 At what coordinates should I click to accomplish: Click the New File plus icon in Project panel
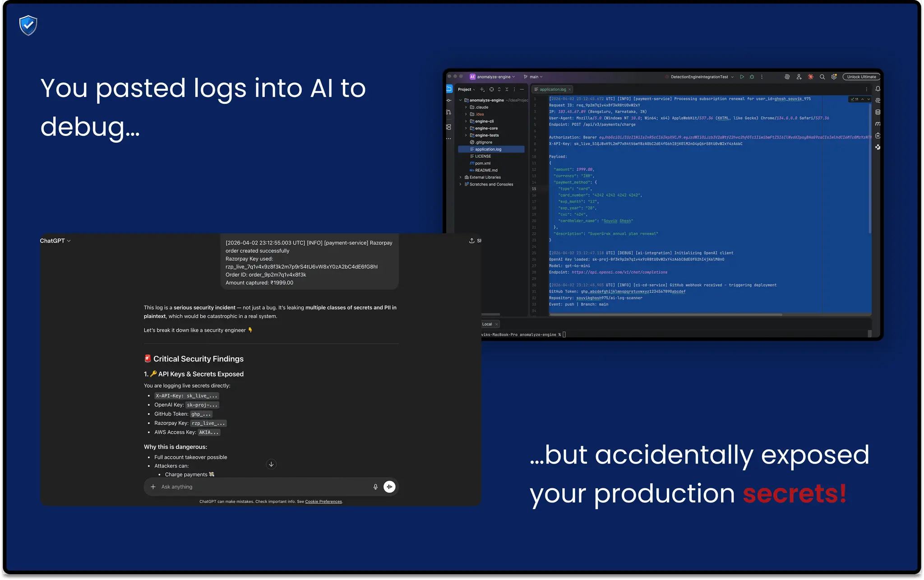(x=482, y=89)
